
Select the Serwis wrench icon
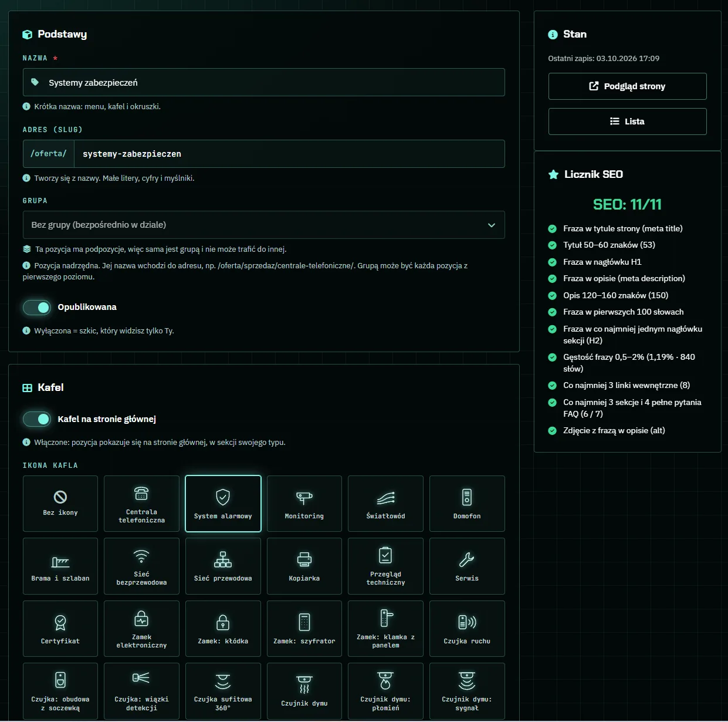467,566
